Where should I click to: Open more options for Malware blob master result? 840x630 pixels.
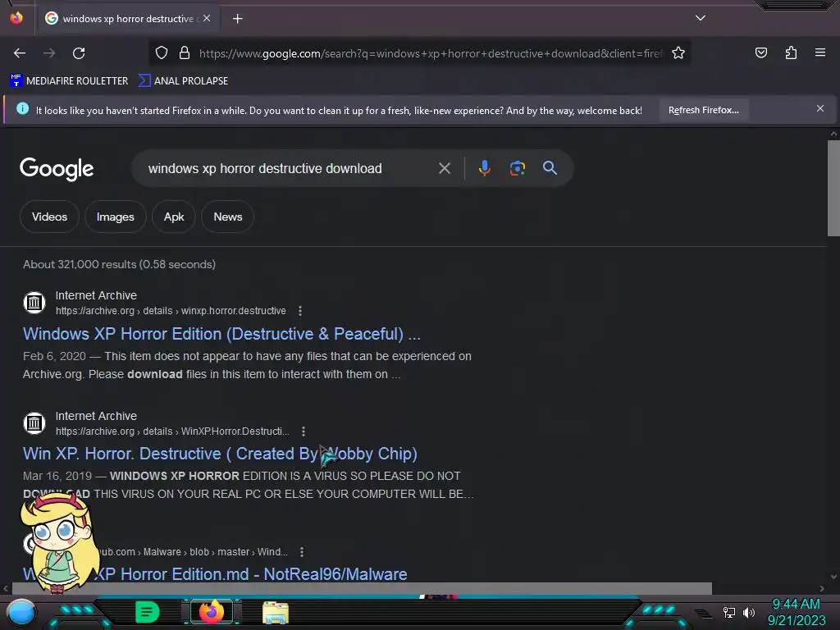click(x=302, y=552)
